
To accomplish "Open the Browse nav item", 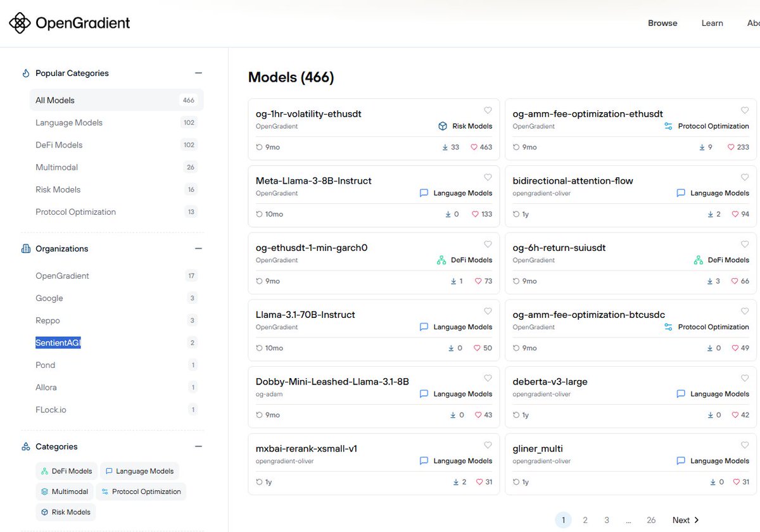I will [x=662, y=23].
